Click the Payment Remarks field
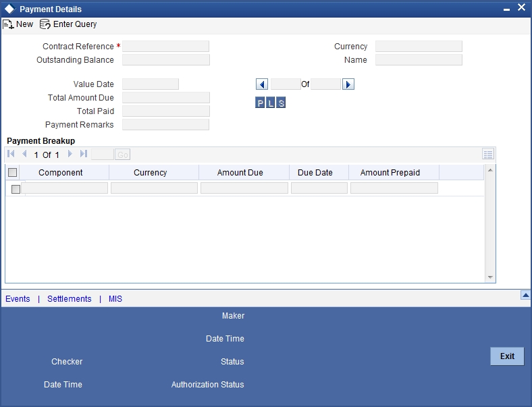The width and height of the screenshot is (532, 407). (165, 125)
